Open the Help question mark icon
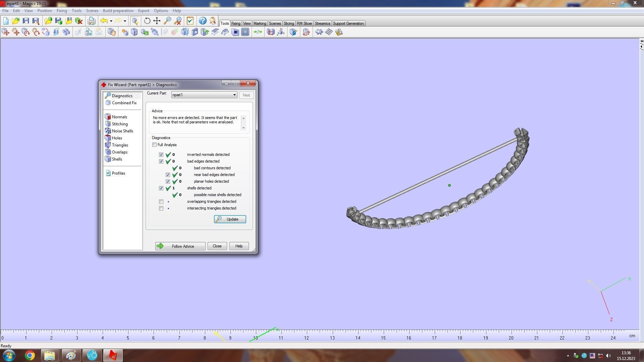The height and width of the screenshot is (362, 644). click(203, 21)
